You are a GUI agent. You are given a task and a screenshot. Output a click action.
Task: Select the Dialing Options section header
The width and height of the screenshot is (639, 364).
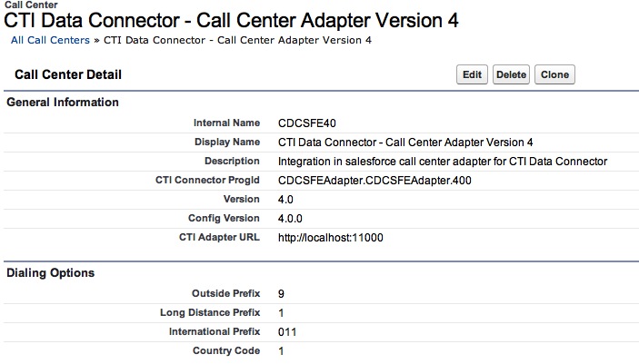tap(51, 272)
